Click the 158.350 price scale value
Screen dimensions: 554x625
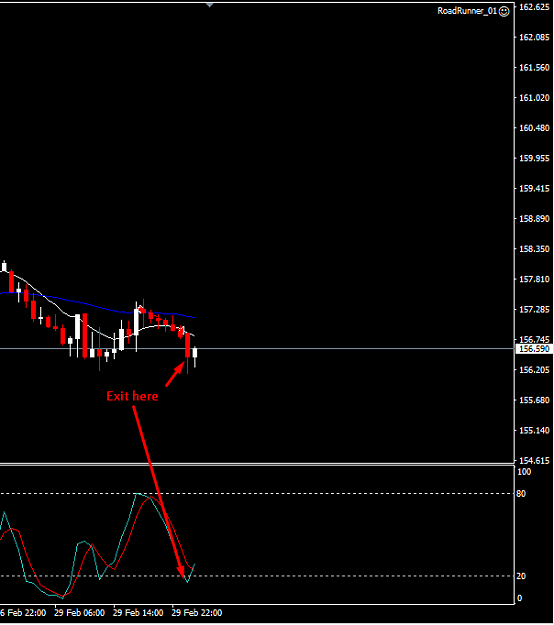click(534, 249)
